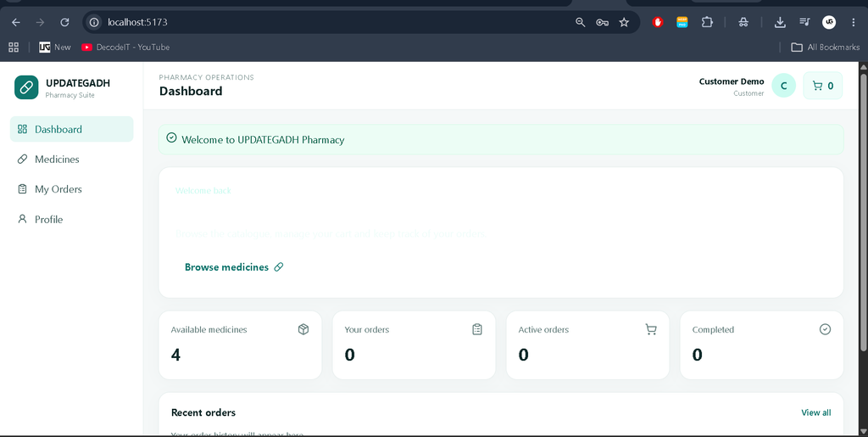Click the site information icon in address bar
Screen dimensions: 868x437
(x=94, y=22)
